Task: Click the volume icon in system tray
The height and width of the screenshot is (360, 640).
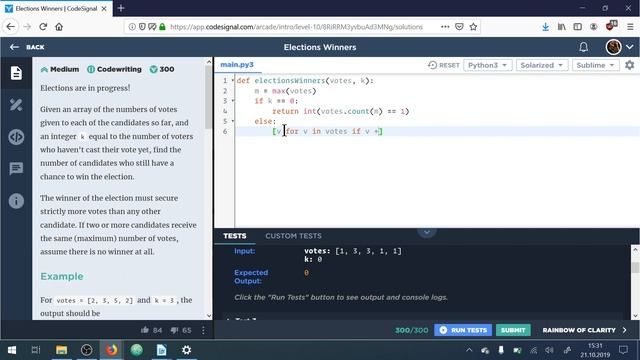Action: [x=549, y=350]
